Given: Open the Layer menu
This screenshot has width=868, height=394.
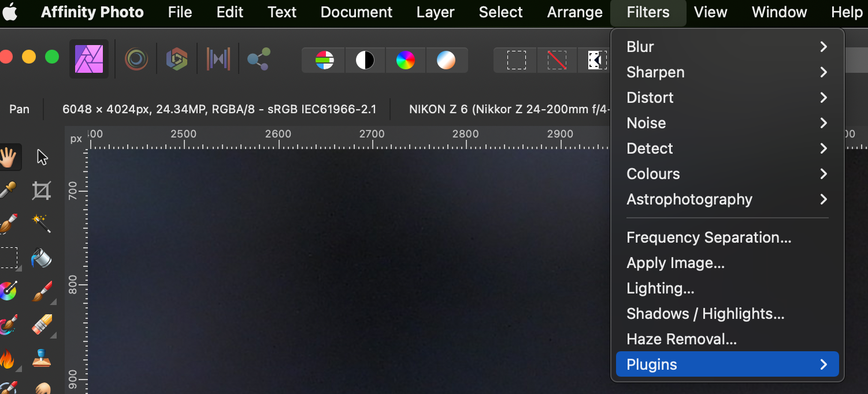Looking at the screenshot, I should coord(435,12).
